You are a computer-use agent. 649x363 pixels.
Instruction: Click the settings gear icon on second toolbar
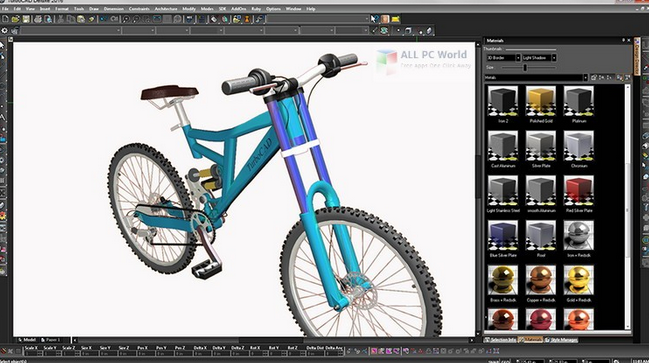[5, 31]
